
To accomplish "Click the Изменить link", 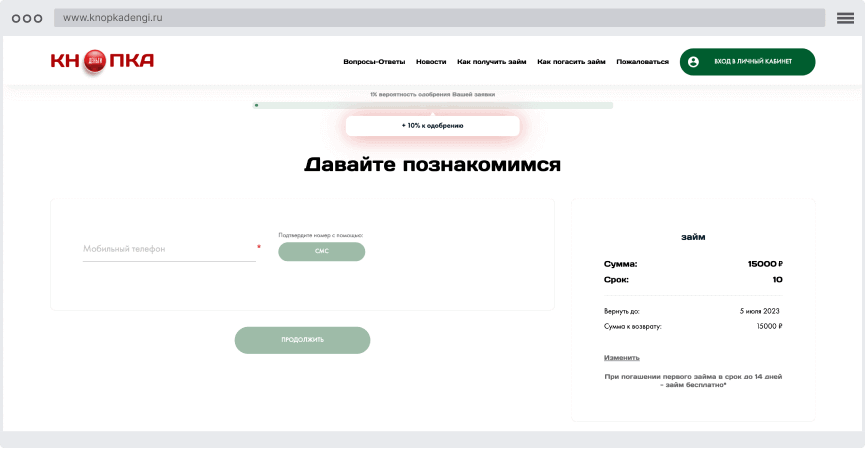I will point(622,357).
